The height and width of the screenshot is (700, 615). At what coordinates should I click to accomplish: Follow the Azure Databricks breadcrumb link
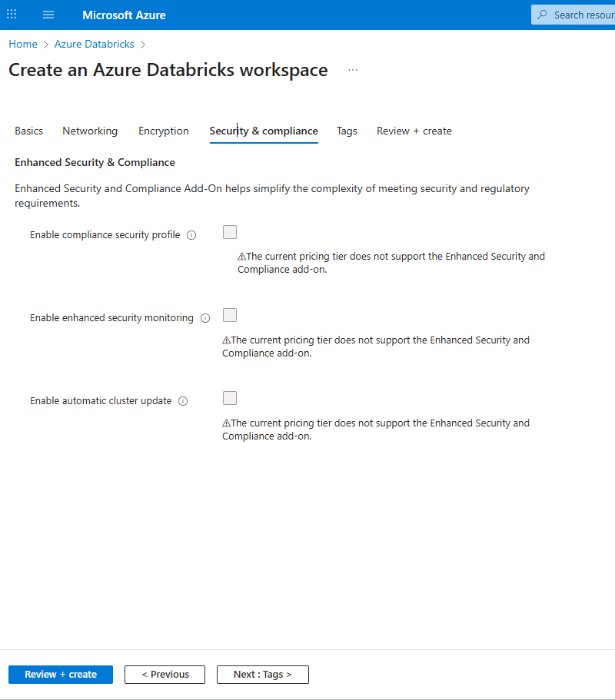95,45
